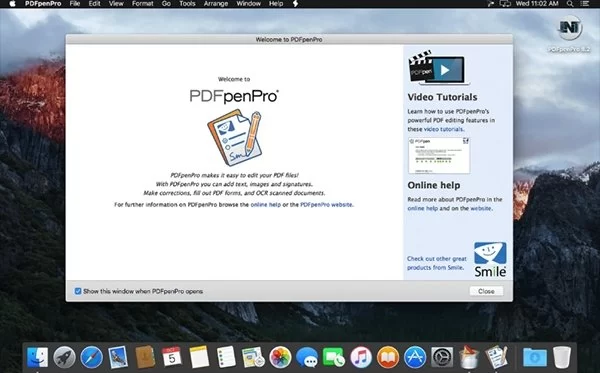Open System Preferences from the dock

coord(442,357)
